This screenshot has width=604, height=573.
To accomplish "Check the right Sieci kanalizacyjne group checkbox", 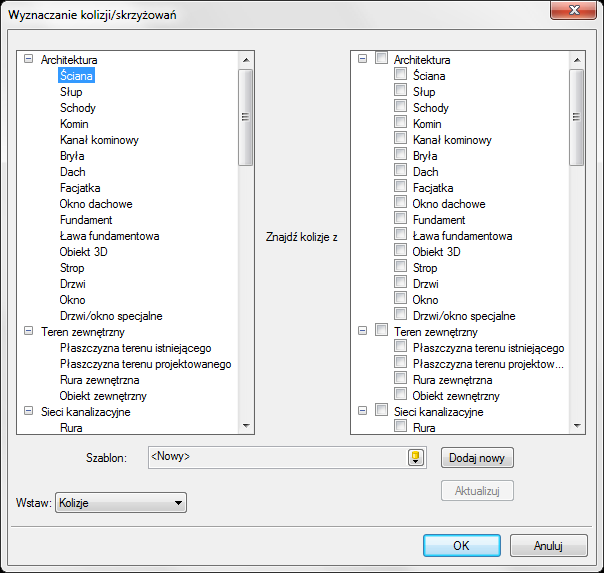I will (381, 410).
